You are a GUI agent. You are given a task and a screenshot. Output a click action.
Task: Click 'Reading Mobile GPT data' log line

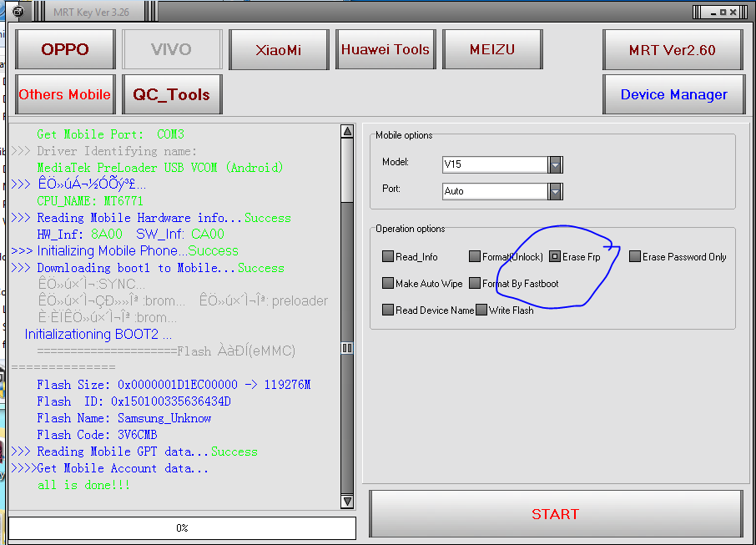pyautogui.click(x=134, y=452)
